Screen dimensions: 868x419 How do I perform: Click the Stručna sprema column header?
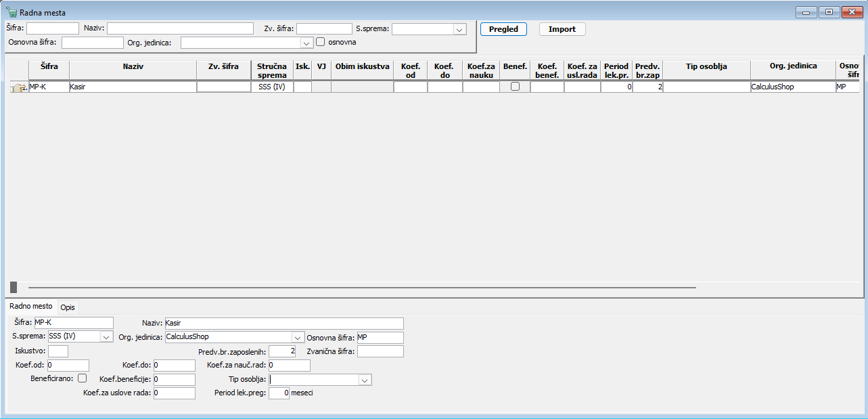(272, 70)
